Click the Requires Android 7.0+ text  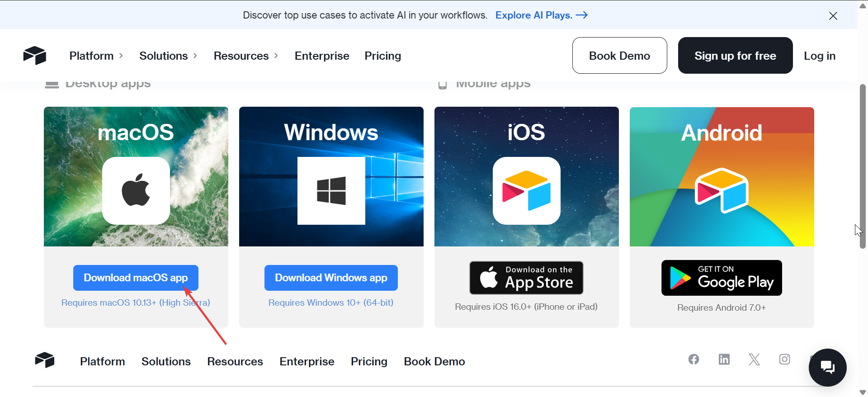click(x=722, y=307)
